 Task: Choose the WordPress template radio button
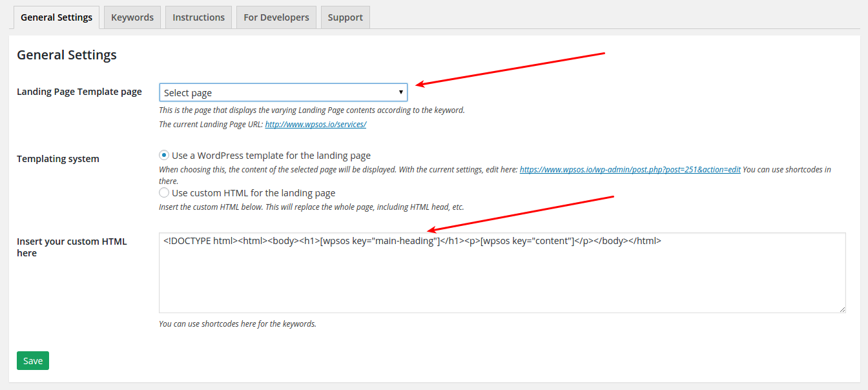(x=165, y=156)
